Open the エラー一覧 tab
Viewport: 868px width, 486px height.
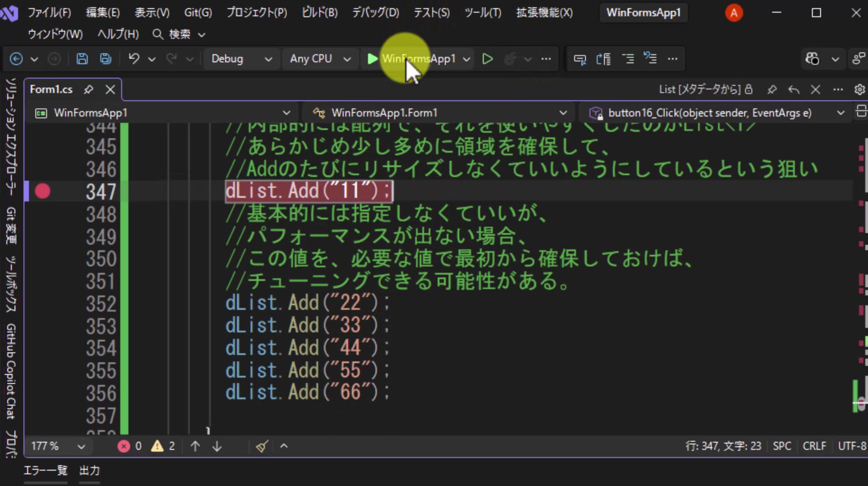click(45, 471)
